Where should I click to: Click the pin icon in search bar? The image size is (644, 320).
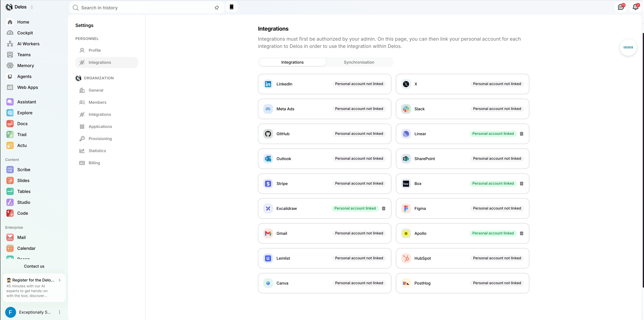[217, 8]
